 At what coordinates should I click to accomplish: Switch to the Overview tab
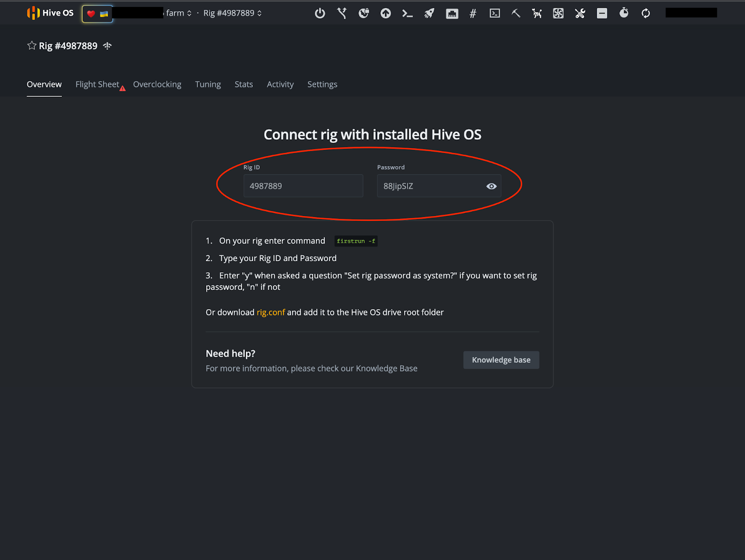pyautogui.click(x=44, y=84)
